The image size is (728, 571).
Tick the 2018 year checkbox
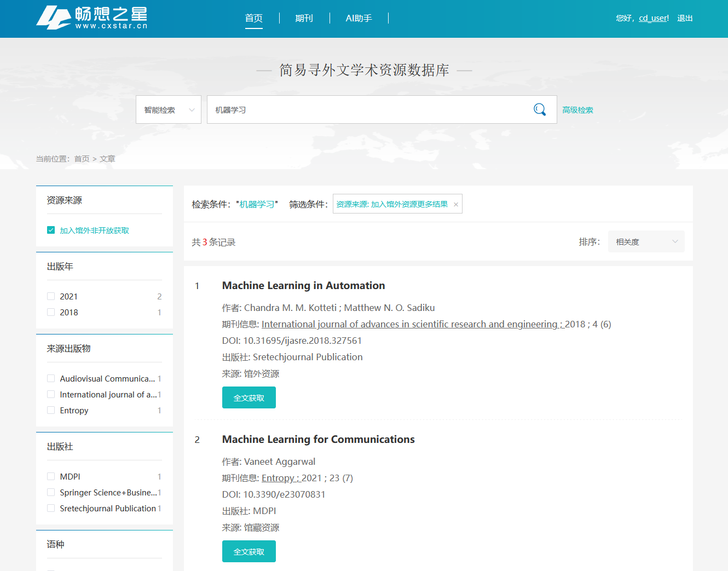click(51, 312)
